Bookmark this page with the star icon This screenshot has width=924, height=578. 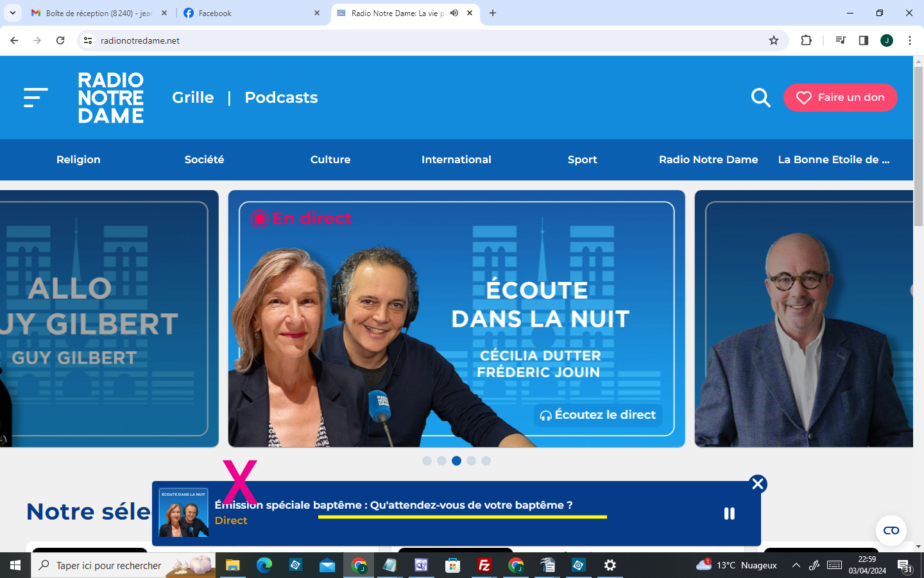coord(774,40)
